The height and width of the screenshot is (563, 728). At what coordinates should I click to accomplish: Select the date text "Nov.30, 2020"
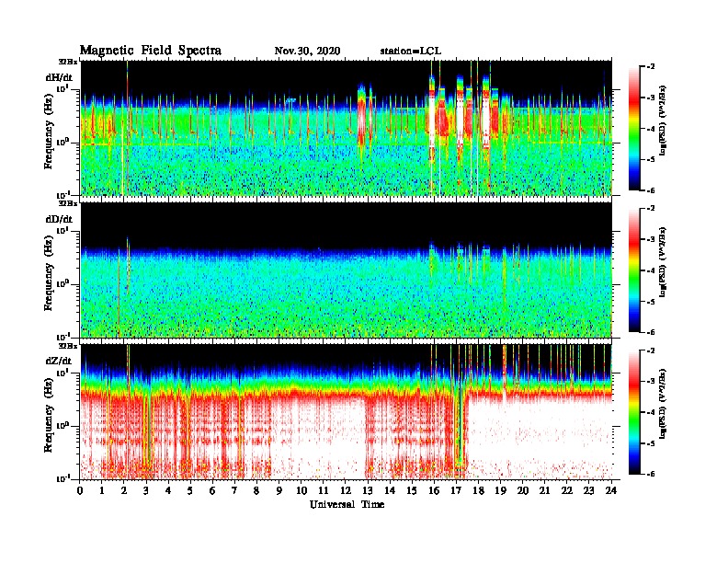tap(307, 52)
